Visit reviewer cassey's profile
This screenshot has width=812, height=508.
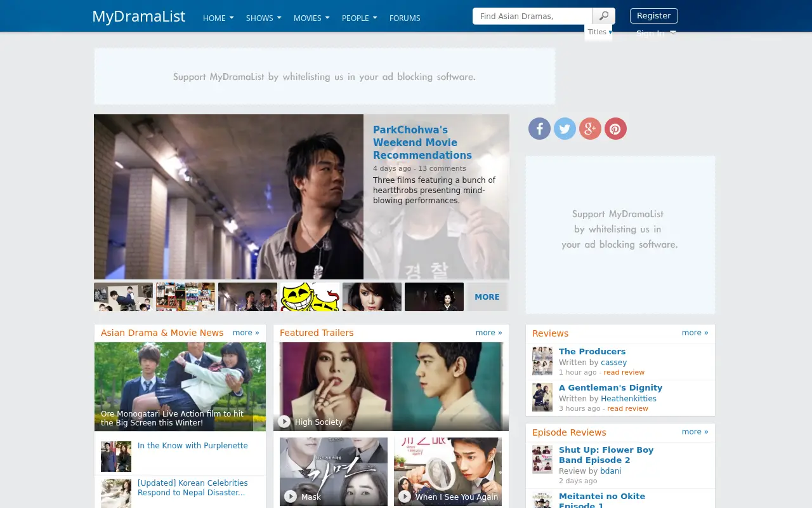coord(613,363)
